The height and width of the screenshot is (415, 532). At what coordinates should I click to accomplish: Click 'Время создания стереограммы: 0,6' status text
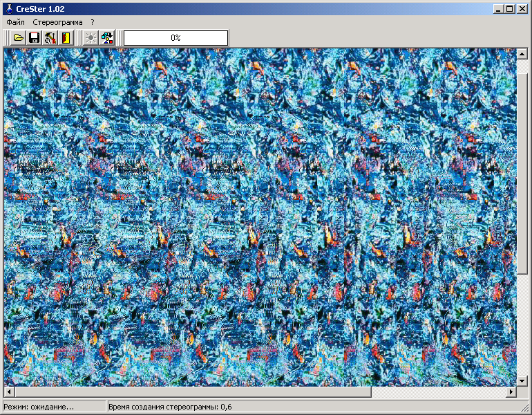tap(170, 407)
